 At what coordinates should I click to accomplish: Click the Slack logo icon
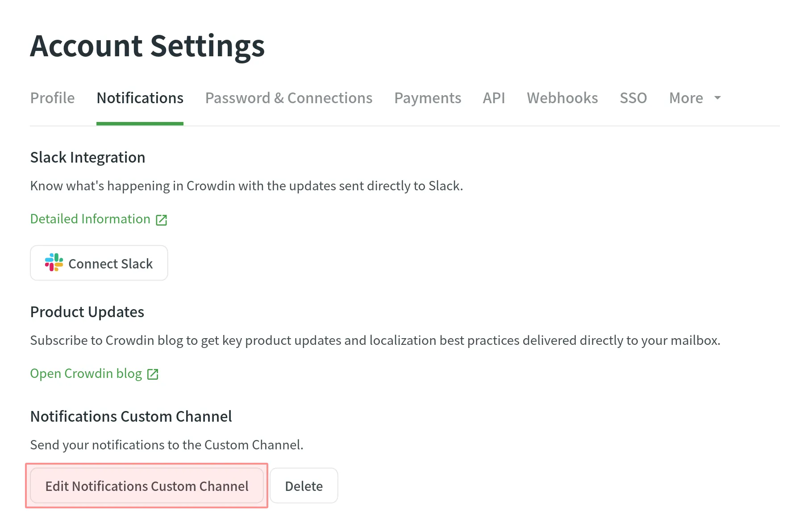[x=54, y=262]
